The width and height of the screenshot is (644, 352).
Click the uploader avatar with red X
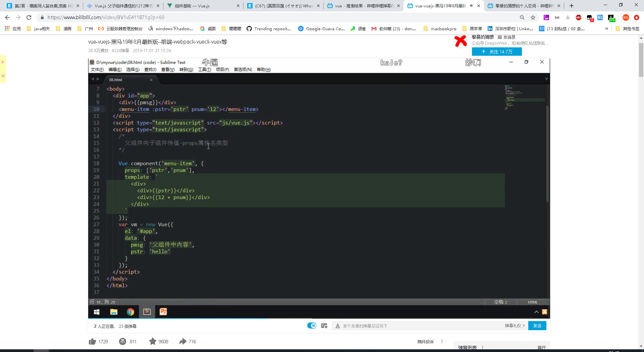(x=461, y=41)
